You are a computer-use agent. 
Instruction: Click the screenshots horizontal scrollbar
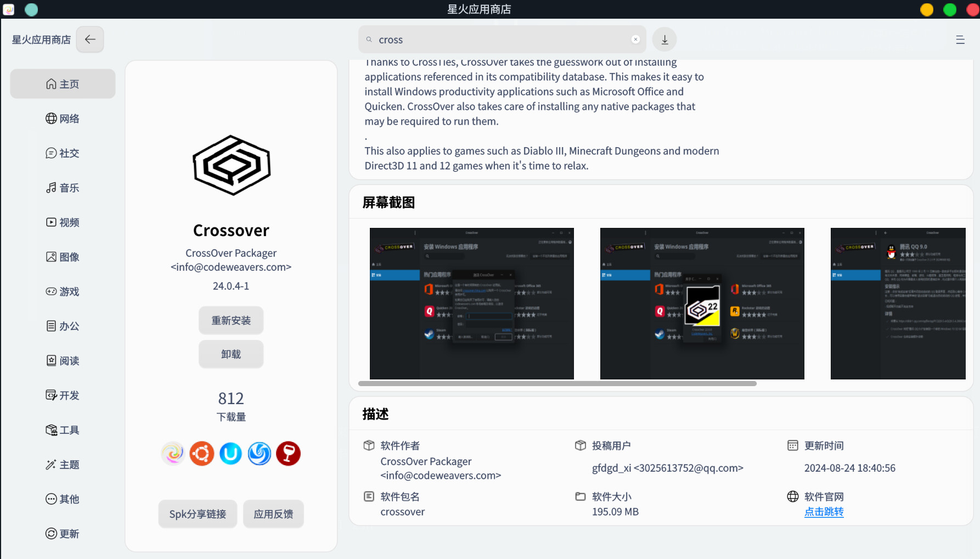[557, 384]
